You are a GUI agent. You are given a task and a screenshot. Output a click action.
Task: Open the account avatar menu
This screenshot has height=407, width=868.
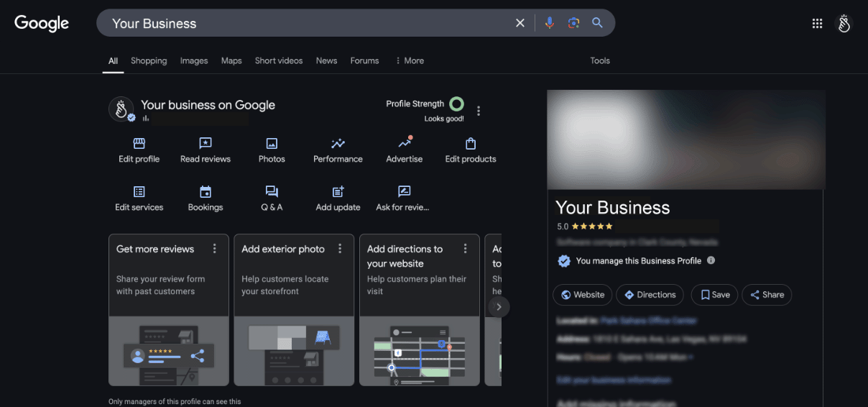coord(844,23)
